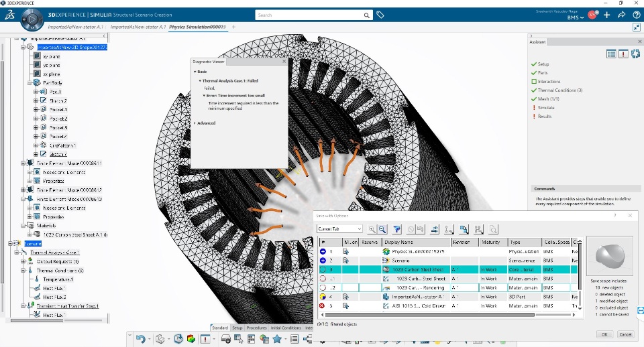
Task: Click into the top Search field
Action: (310, 15)
